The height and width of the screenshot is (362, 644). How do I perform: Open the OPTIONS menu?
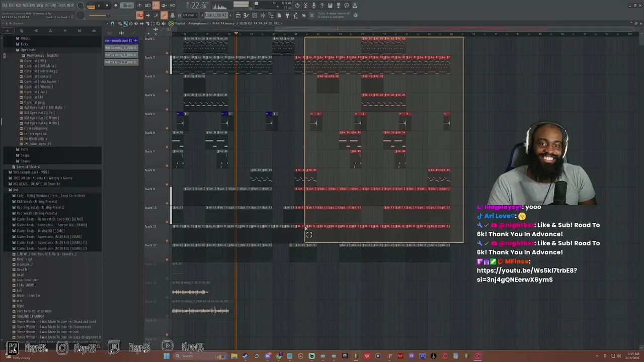click(50, 5)
